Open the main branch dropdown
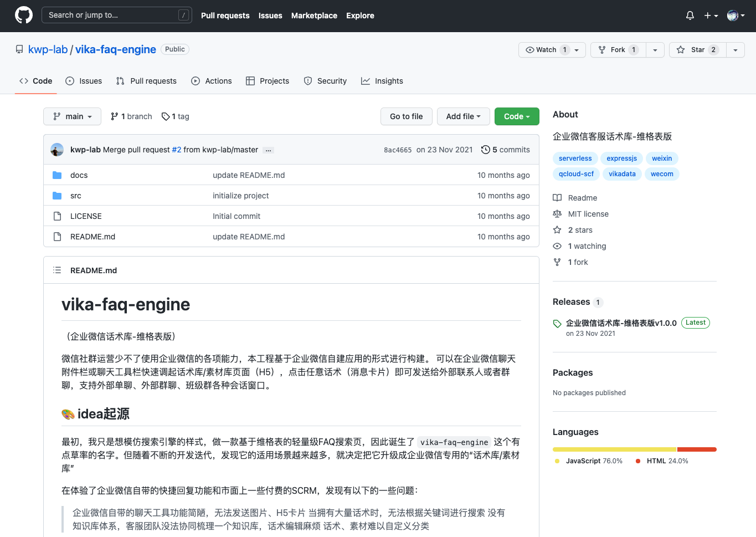 click(x=73, y=116)
